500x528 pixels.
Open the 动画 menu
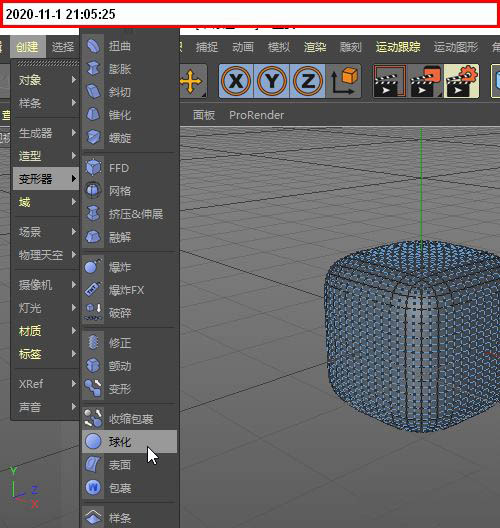[243, 47]
